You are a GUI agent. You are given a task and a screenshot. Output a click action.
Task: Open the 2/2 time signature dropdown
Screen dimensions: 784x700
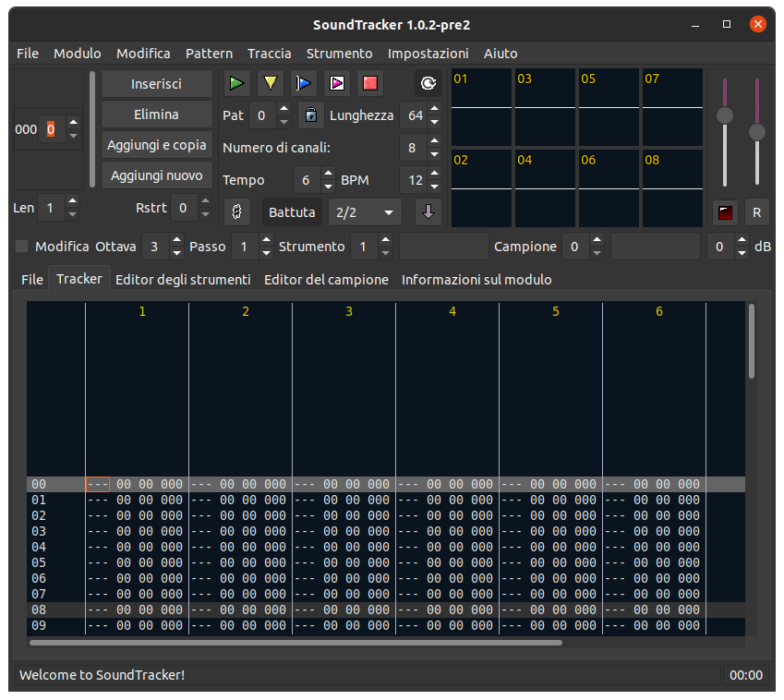pos(365,212)
